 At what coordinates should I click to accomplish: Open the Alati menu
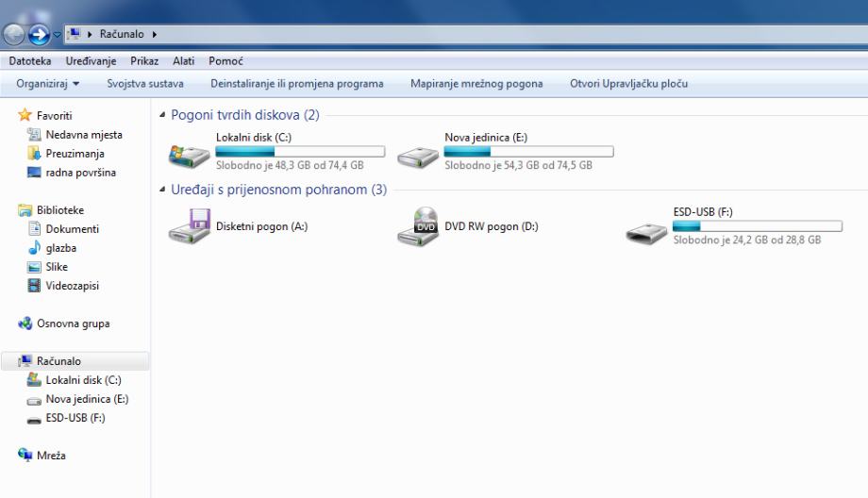pos(183,61)
